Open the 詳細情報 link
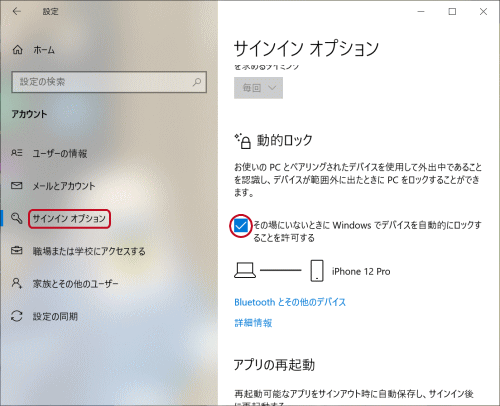The height and width of the screenshot is (406, 500). tap(253, 323)
